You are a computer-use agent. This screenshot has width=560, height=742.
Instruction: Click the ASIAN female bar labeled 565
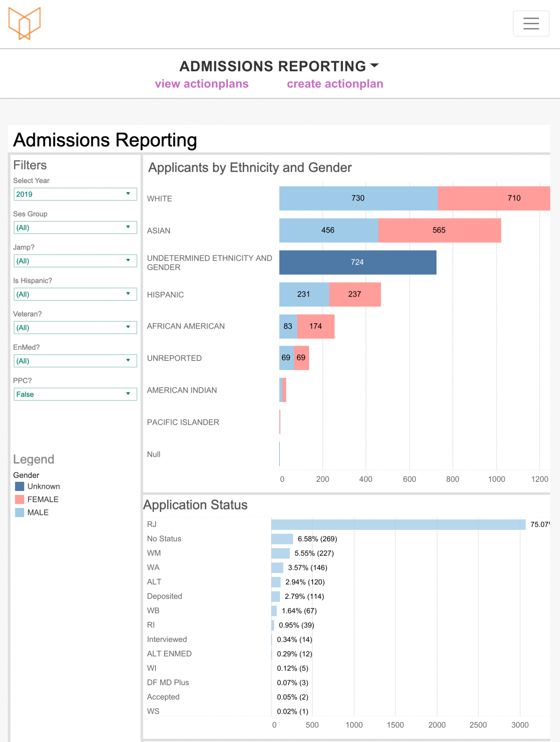click(439, 230)
